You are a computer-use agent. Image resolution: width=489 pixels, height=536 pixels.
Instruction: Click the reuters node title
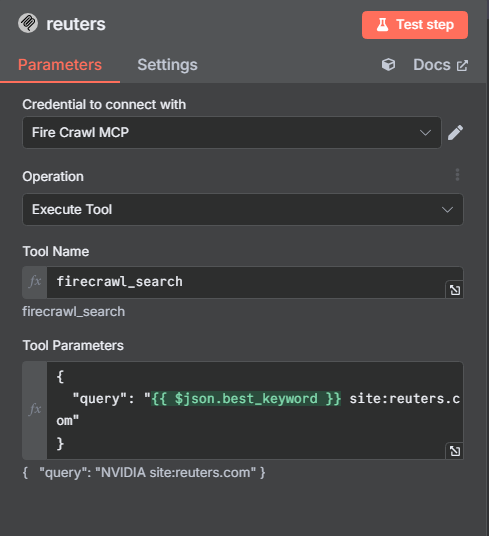[x=76, y=24]
